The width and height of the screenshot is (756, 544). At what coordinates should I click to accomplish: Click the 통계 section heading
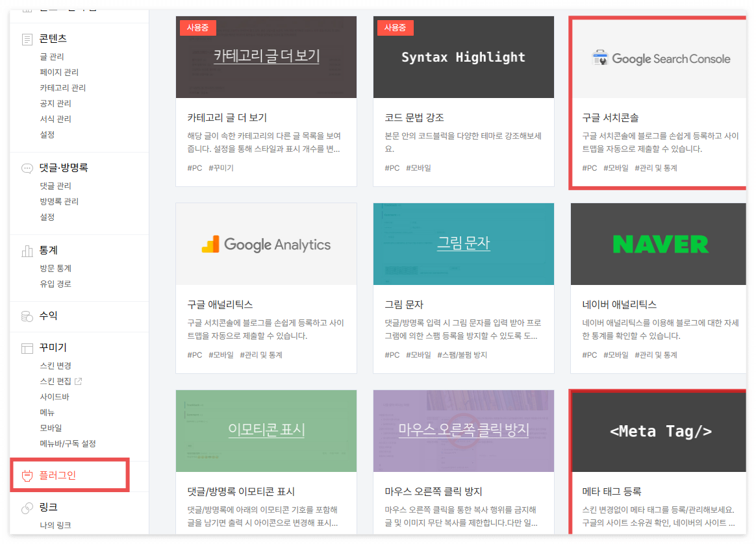click(x=48, y=250)
